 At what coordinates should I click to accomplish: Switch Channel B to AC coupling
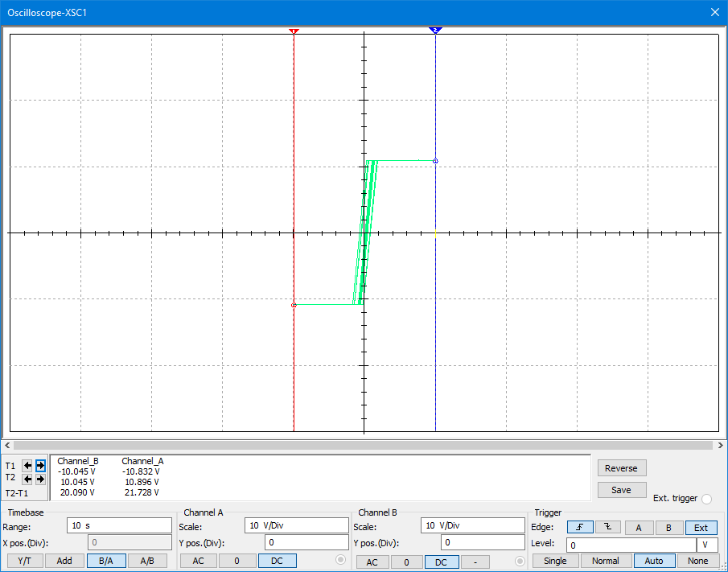(x=372, y=562)
